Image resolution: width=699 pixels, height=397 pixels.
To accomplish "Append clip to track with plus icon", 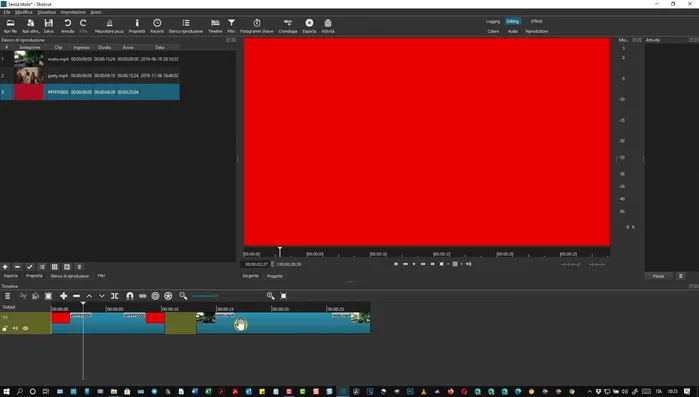I will pos(63,296).
